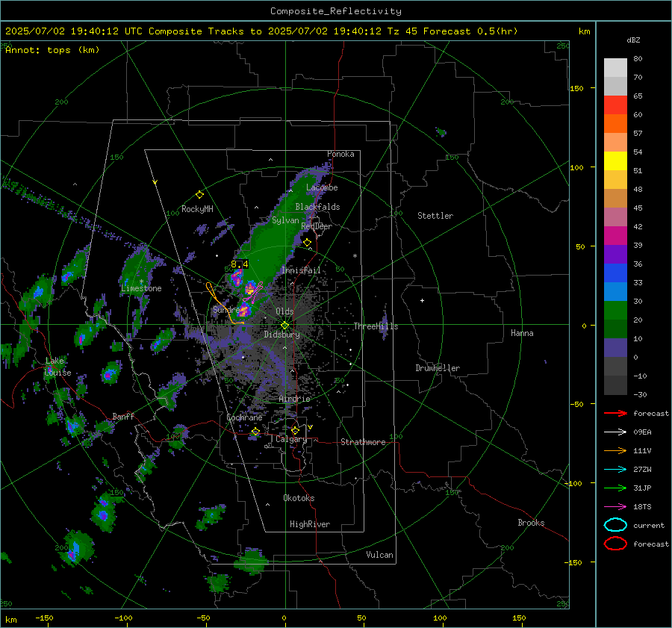Click the Okotoks label
This screenshot has height=628, width=672.
pos(299,498)
